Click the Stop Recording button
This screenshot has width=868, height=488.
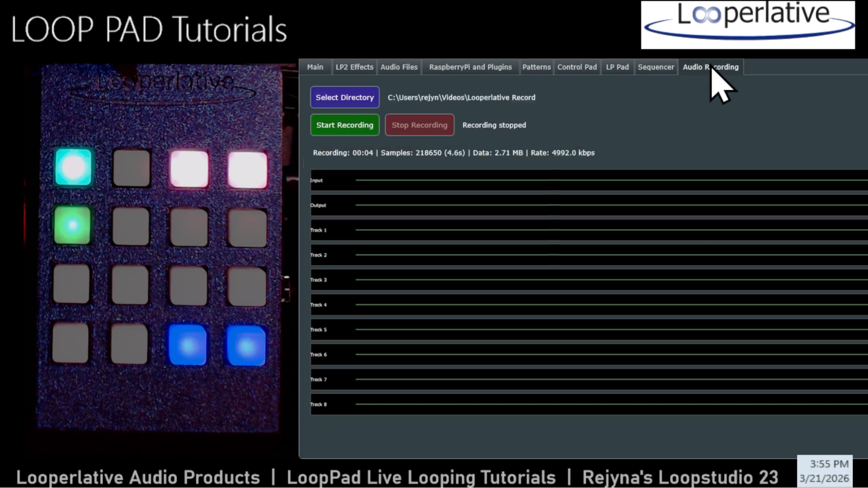tap(419, 125)
